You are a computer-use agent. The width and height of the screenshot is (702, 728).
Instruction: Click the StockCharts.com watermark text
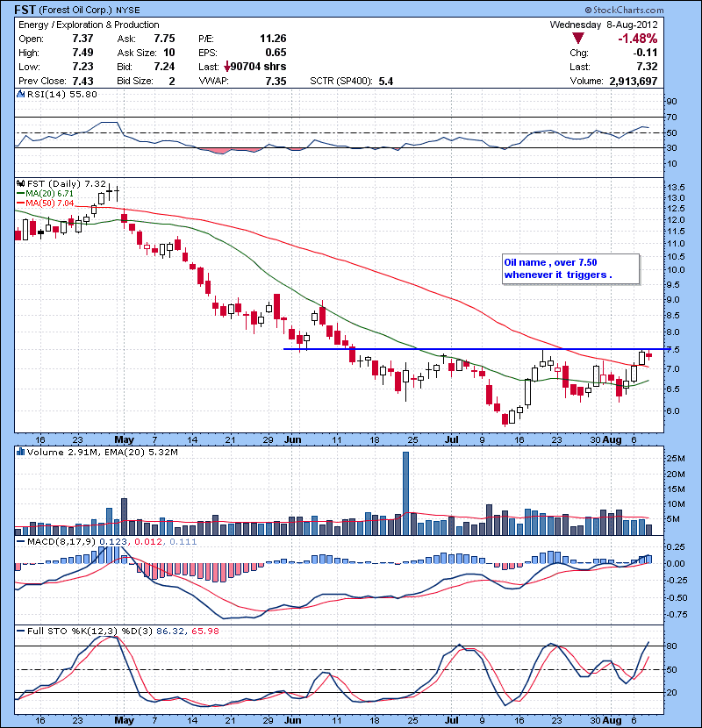(x=625, y=10)
